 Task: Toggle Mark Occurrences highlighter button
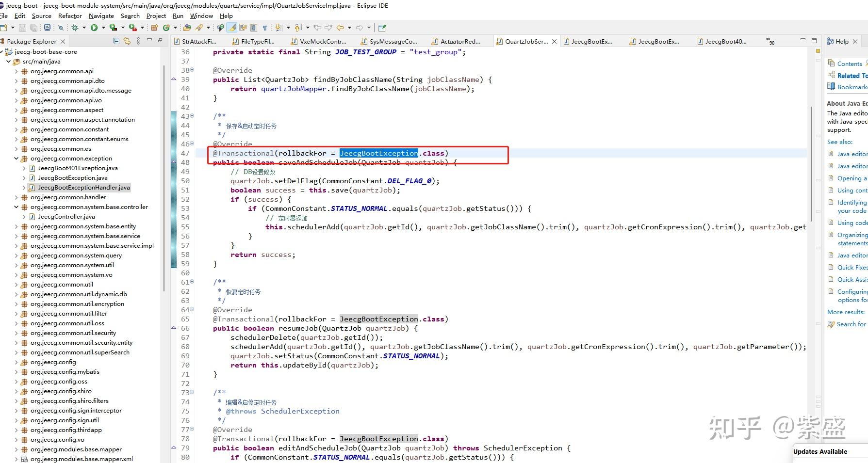tap(232, 28)
